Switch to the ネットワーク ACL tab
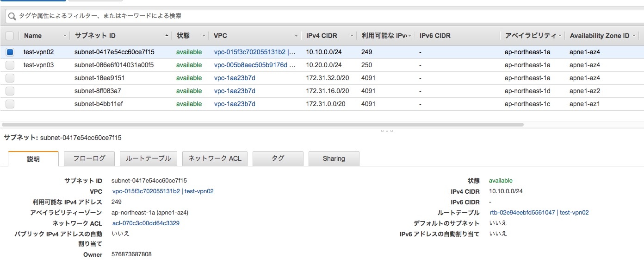This screenshot has width=644, height=266. (x=215, y=158)
